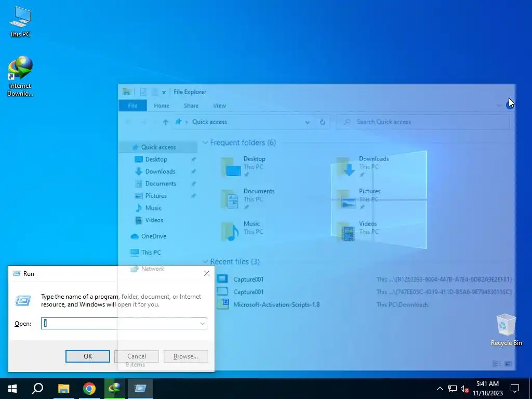Click the Search Quick access box

(423, 122)
